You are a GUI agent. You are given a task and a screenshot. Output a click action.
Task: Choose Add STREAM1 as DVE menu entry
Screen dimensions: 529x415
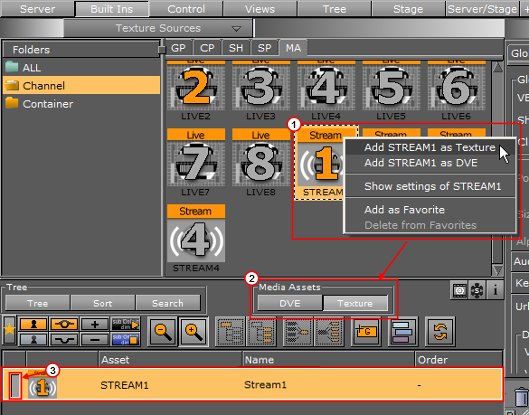click(421, 163)
